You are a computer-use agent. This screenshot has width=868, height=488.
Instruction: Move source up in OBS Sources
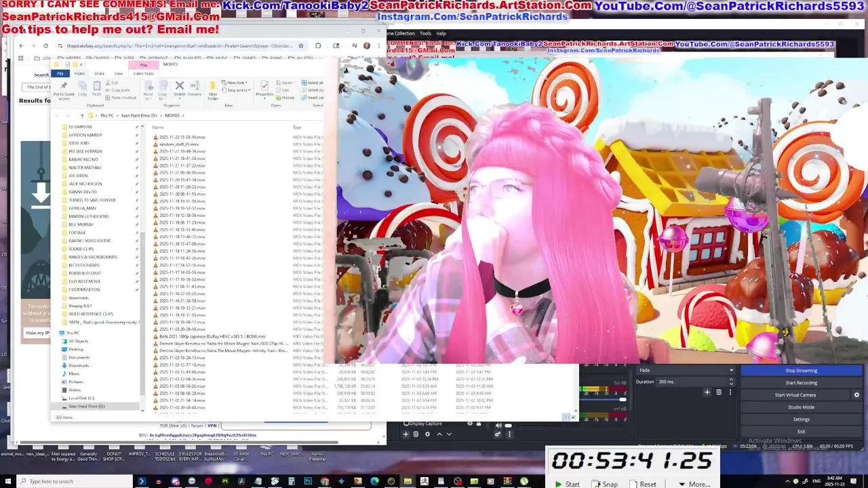pyautogui.click(x=439, y=434)
